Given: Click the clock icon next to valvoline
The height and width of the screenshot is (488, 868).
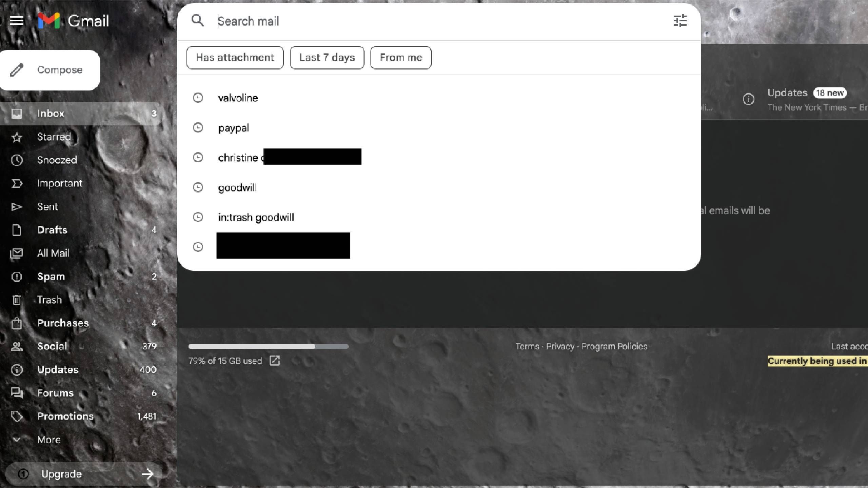Looking at the screenshot, I should 198,98.
